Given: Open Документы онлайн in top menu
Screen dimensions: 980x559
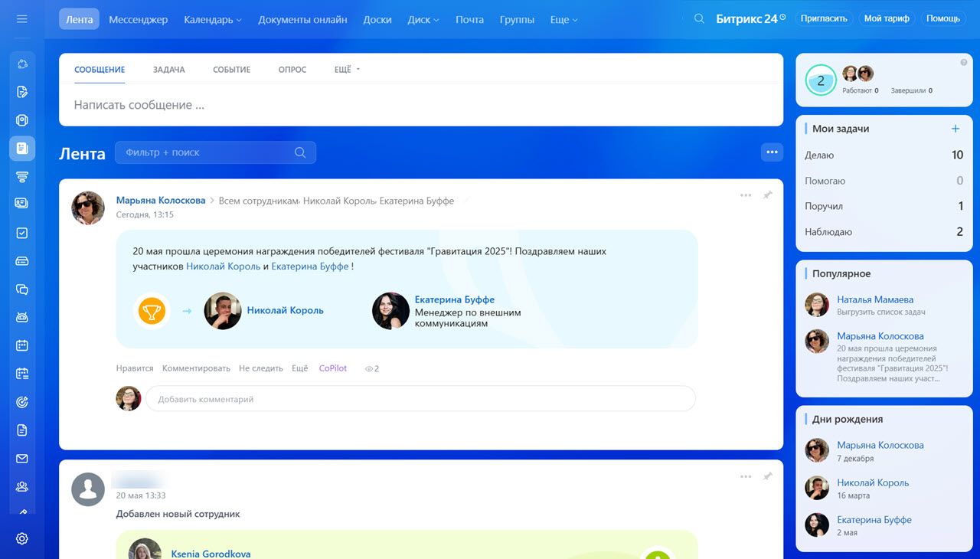Looking at the screenshot, I should coord(302,20).
